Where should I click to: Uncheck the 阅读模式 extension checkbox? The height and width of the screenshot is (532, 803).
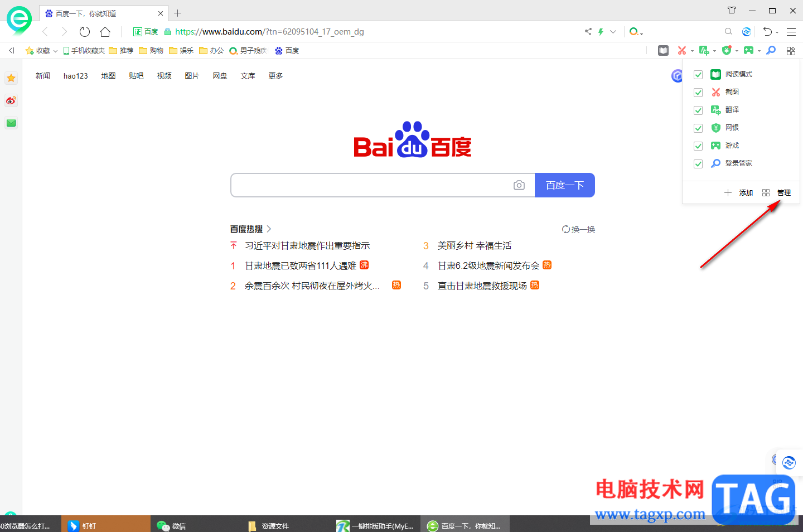click(698, 74)
